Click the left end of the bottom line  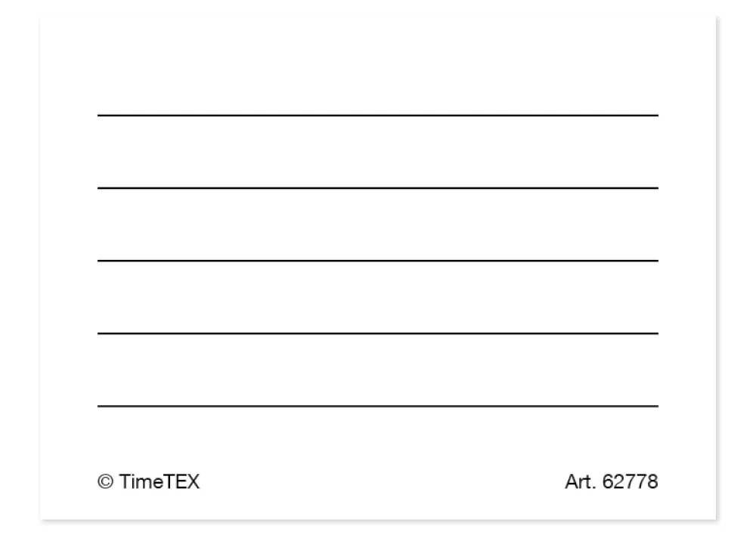[x=100, y=406]
